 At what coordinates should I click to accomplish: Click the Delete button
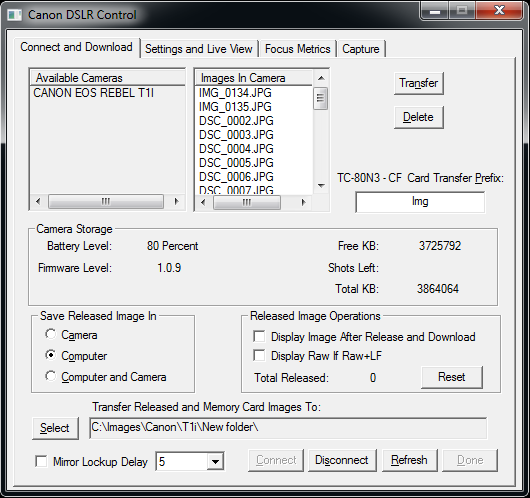(x=418, y=117)
